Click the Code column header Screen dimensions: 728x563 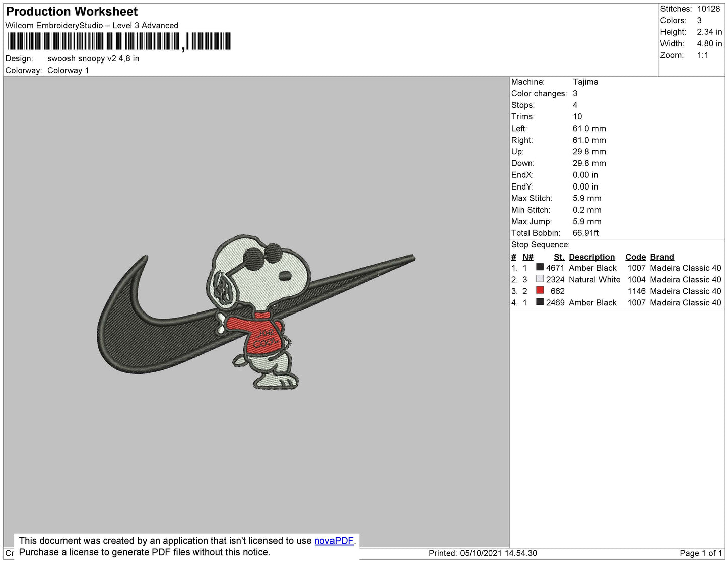click(x=635, y=257)
